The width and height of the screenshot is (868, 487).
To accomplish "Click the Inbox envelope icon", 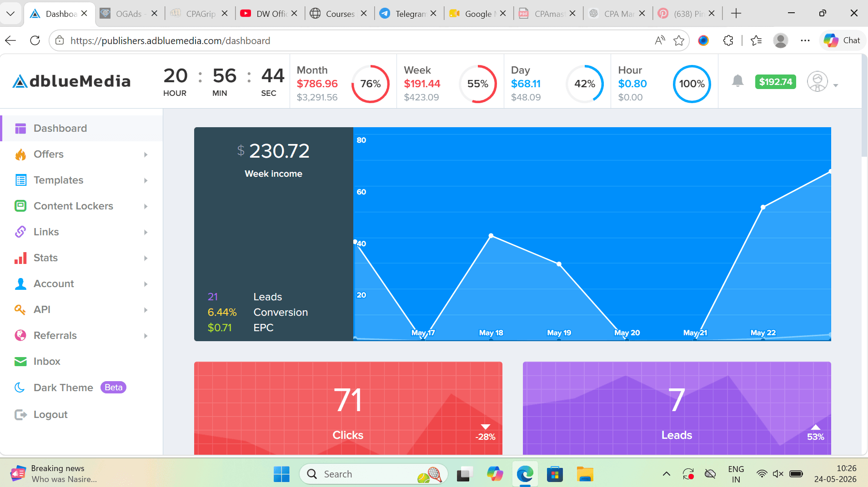I will coord(20,362).
